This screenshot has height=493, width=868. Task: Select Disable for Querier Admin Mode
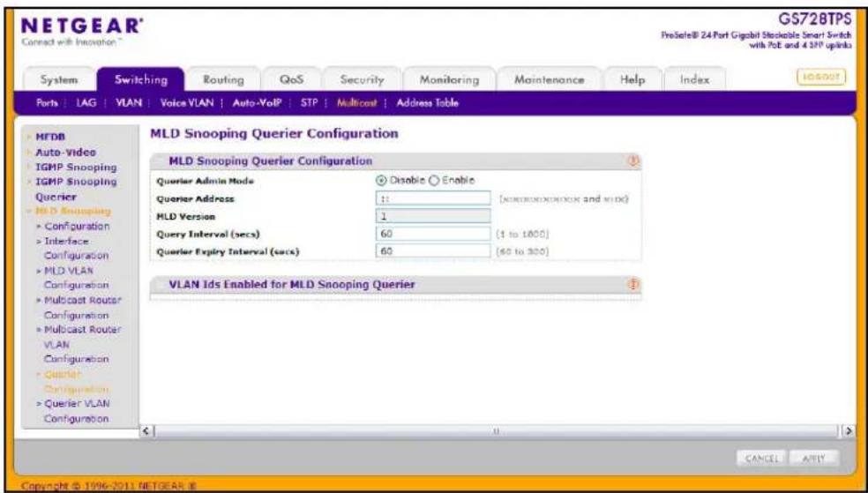[381, 181]
